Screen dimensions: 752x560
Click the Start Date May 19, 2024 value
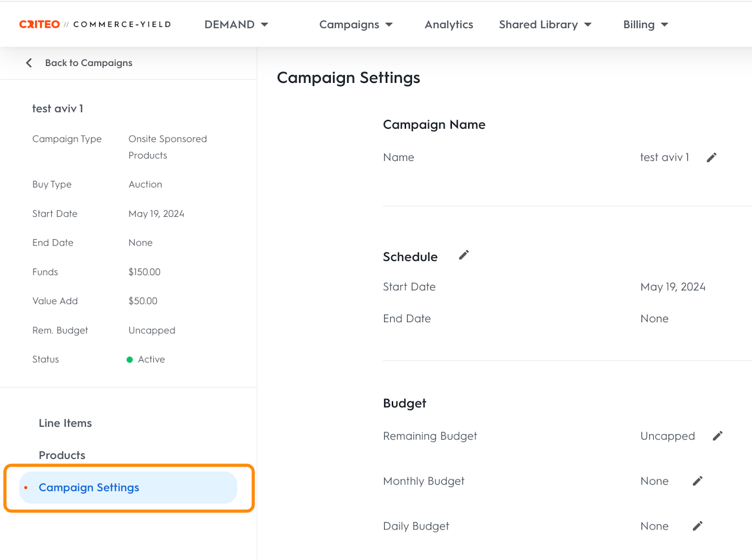pos(673,287)
